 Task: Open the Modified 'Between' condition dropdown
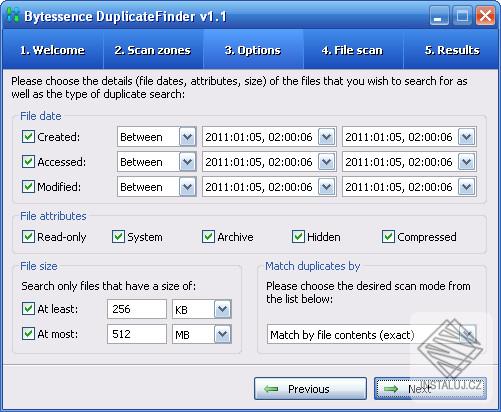(x=187, y=187)
